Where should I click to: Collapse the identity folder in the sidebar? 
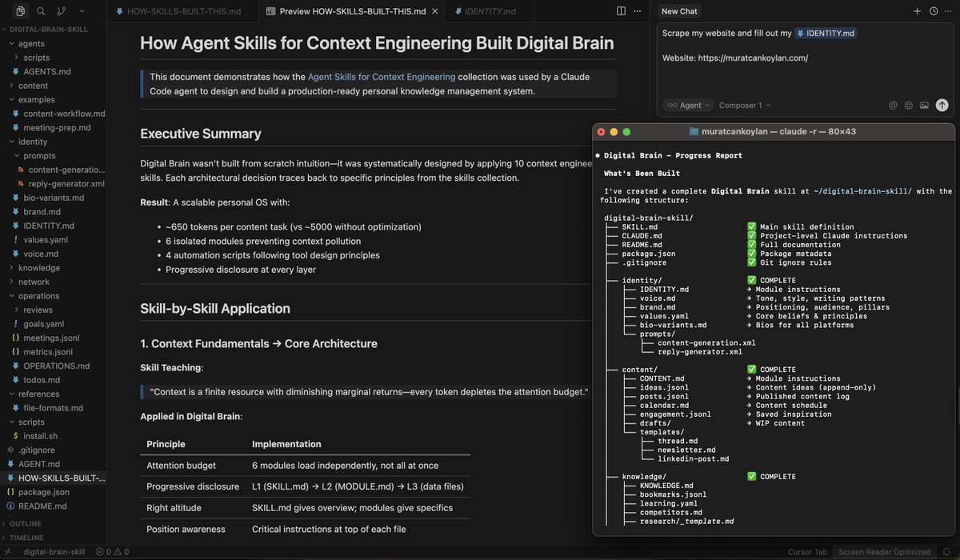pyautogui.click(x=31, y=141)
